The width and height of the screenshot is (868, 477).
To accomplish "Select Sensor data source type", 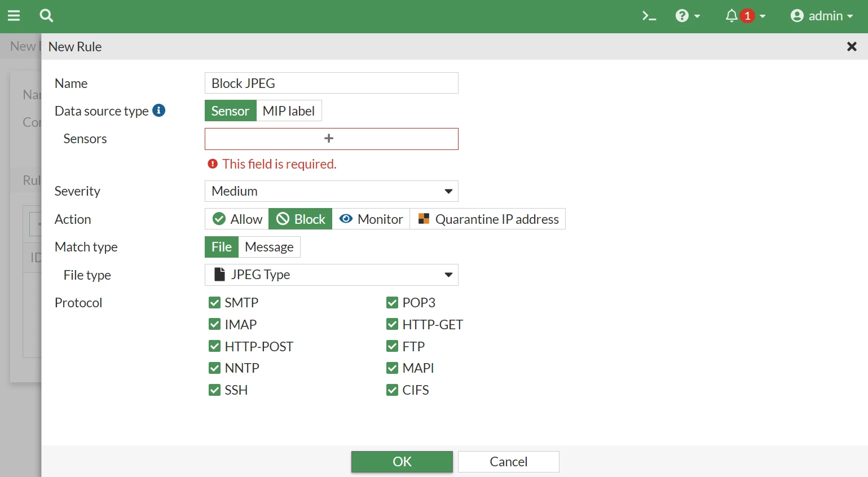I will tap(230, 111).
